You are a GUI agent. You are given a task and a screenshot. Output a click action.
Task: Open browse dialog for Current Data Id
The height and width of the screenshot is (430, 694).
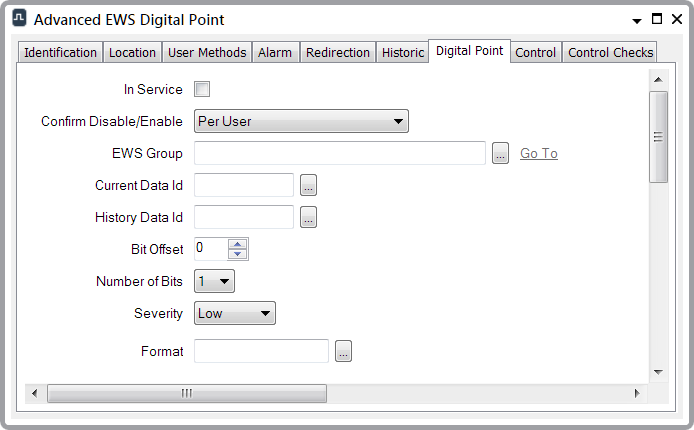[x=309, y=185]
